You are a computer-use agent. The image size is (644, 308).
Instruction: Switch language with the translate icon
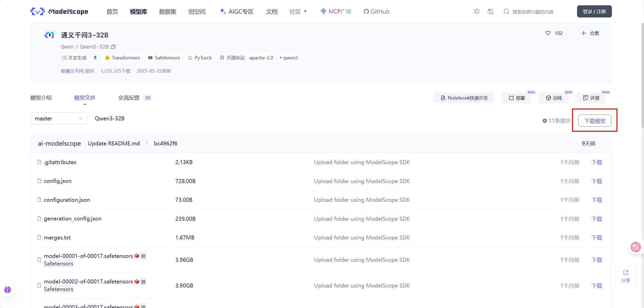(490, 12)
